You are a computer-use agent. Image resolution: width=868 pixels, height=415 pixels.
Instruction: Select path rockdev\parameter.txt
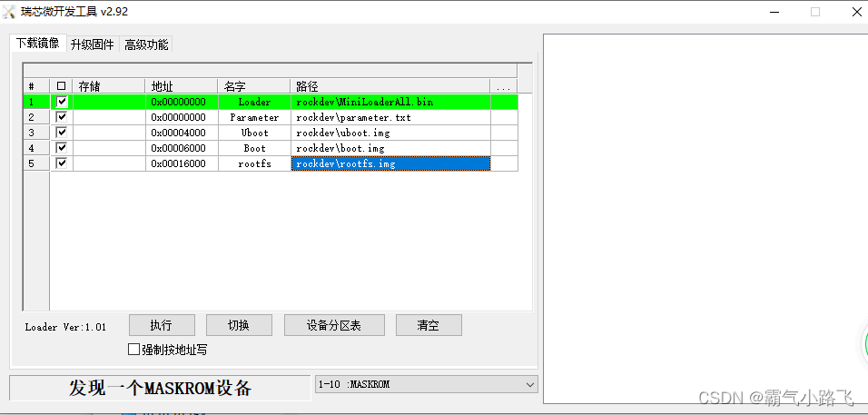tap(390, 117)
